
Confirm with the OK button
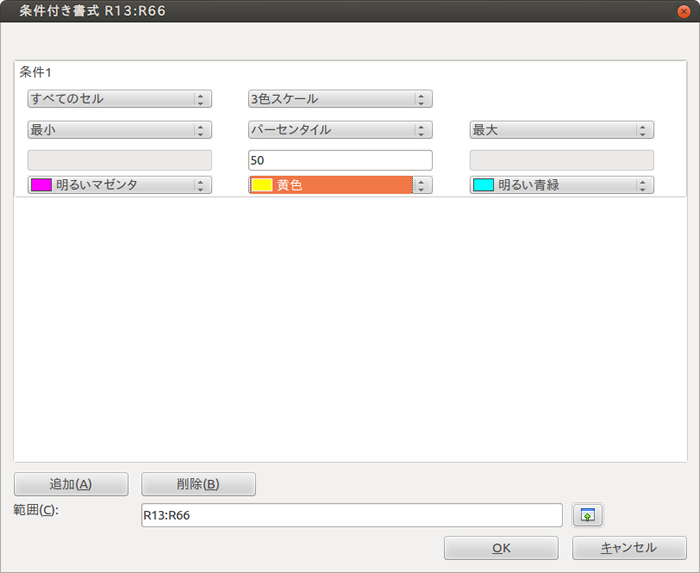click(501, 548)
